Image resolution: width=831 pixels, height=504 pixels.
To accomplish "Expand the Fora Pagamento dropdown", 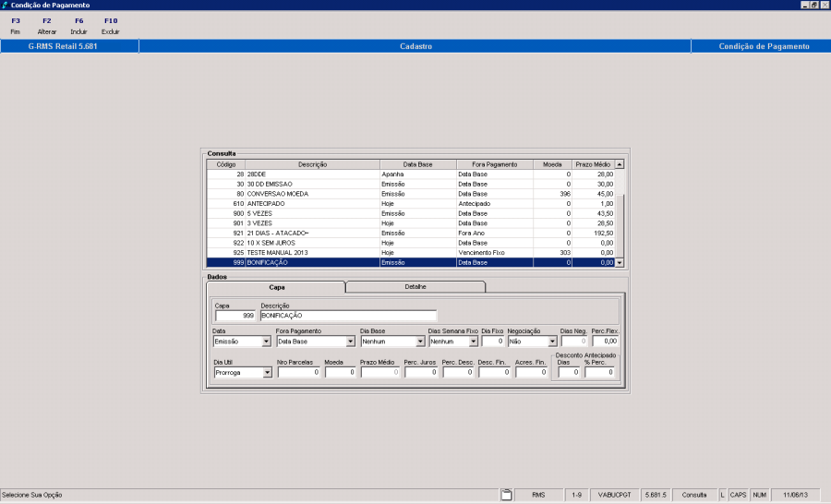I will pos(348,342).
